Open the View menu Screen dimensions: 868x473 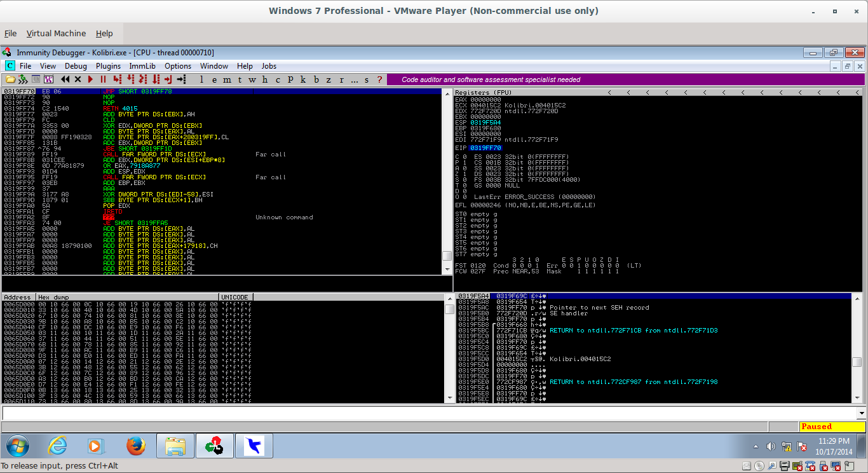click(48, 65)
